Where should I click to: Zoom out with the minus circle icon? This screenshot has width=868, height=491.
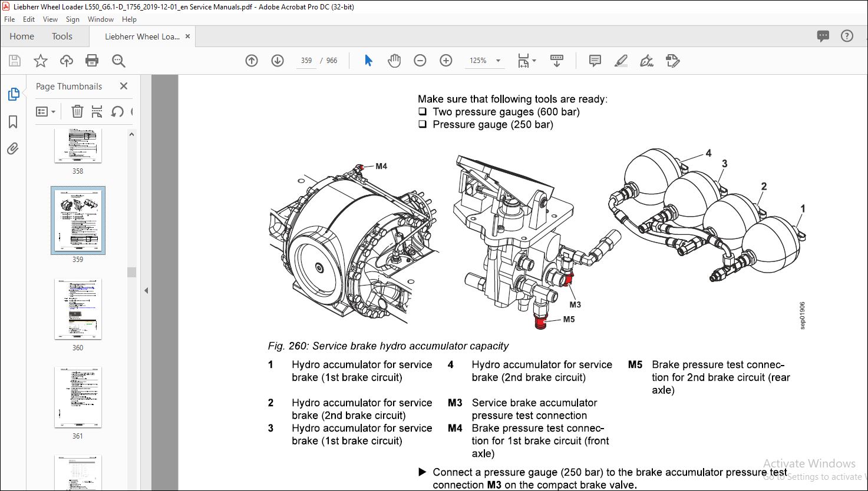[x=420, y=61]
